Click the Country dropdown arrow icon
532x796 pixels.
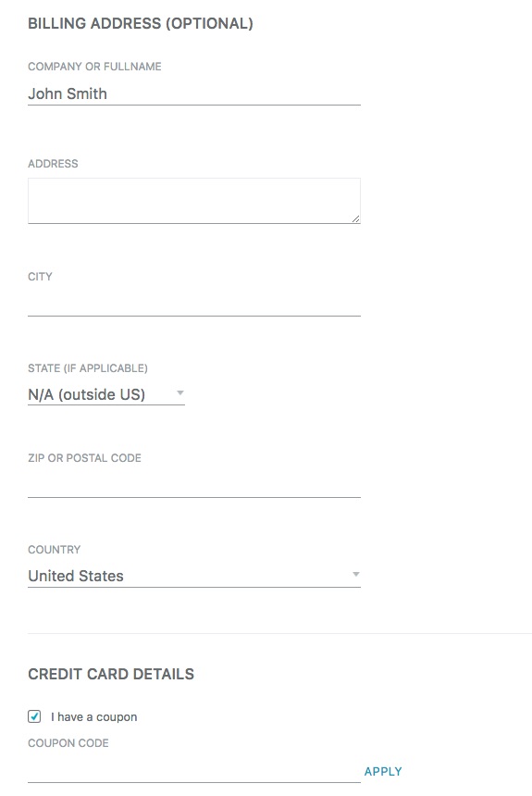coord(356,574)
